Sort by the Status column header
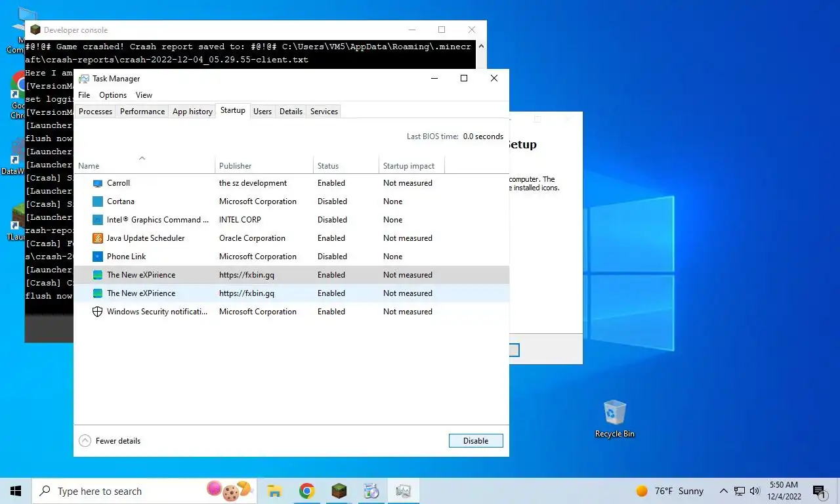 (346, 166)
